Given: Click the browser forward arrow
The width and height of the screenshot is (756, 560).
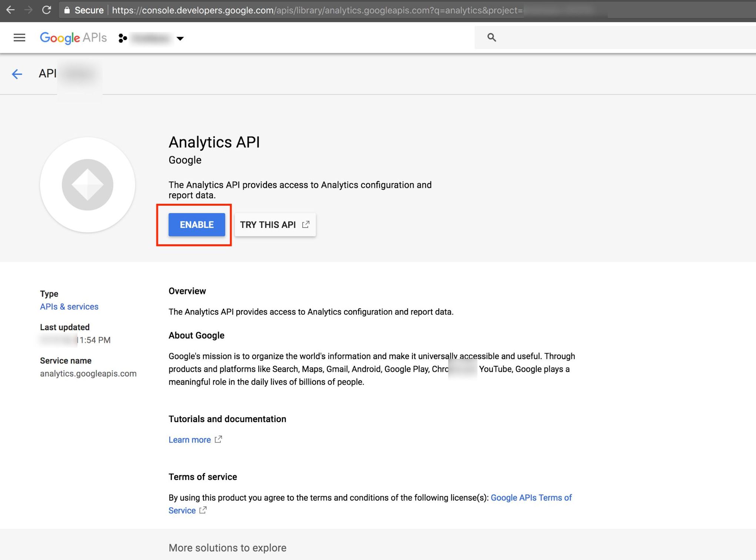Looking at the screenshot, I should point(28,10).
